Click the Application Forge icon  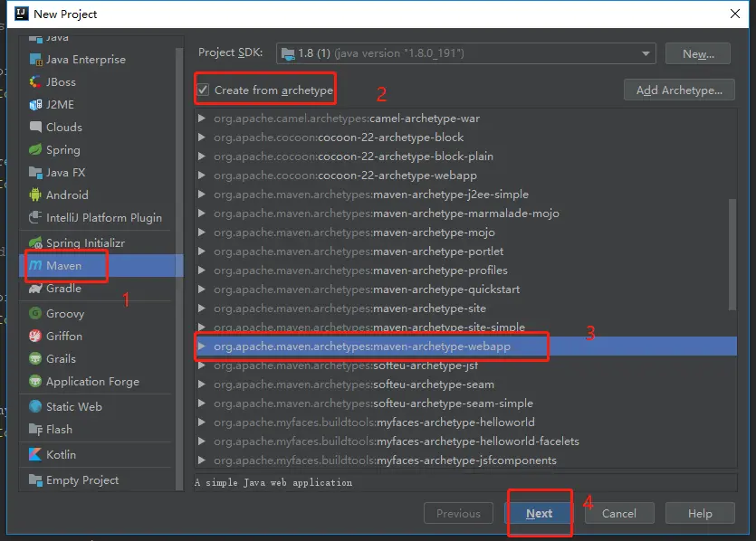click(x=35, y=382)
